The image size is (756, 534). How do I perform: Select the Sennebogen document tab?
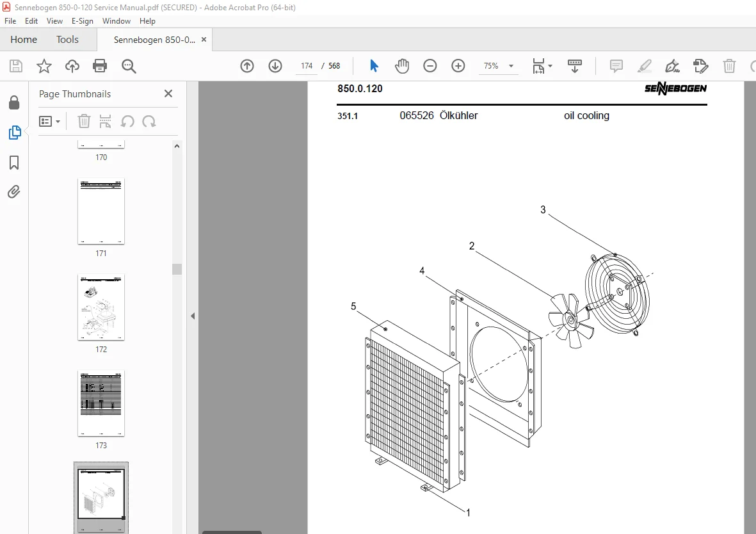pos(154,40)
